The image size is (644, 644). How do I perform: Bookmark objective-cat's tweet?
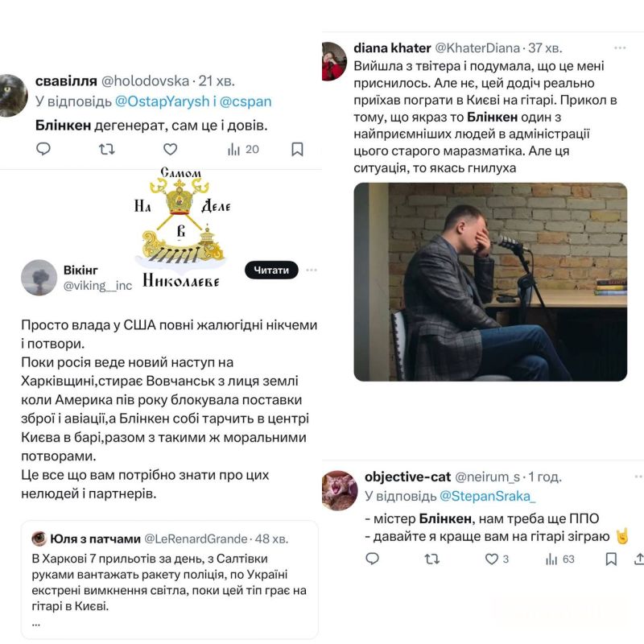(x=611, y=559)
